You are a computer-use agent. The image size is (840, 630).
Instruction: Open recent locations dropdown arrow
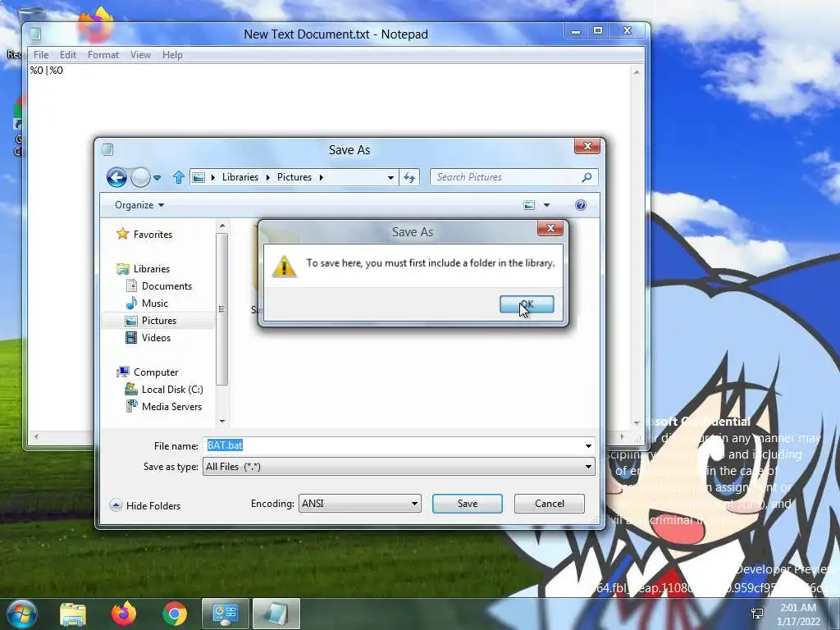point(157,178)
